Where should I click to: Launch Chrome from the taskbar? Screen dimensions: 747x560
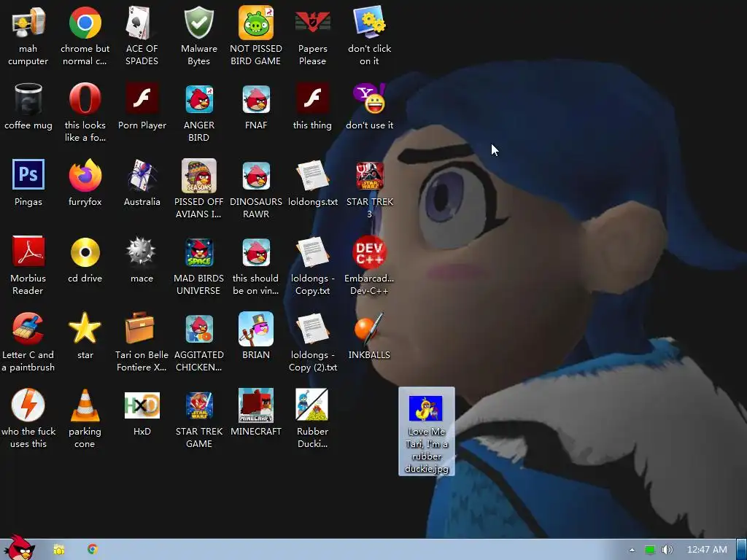point(93,550)
